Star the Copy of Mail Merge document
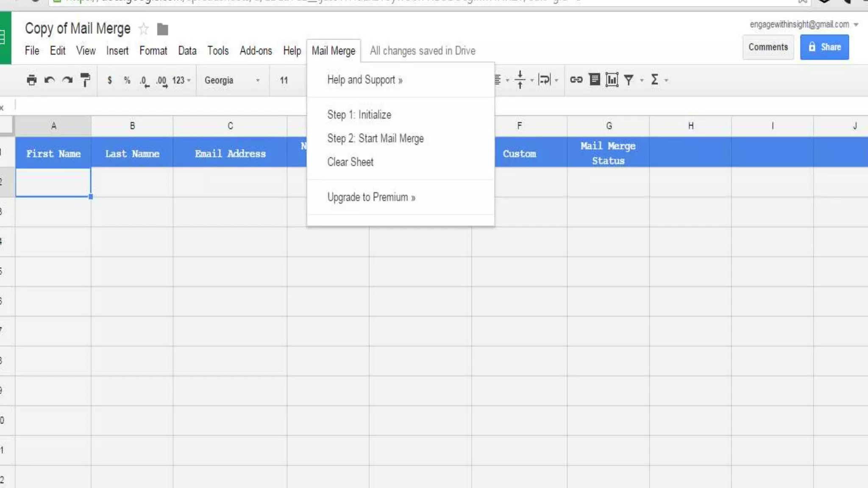 [144, 29]
